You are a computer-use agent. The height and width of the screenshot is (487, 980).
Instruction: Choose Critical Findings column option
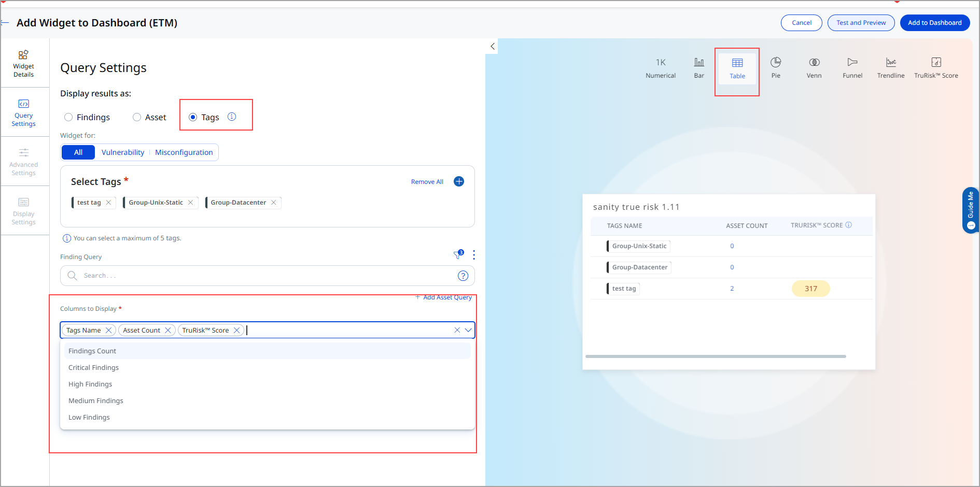[268, 367]
